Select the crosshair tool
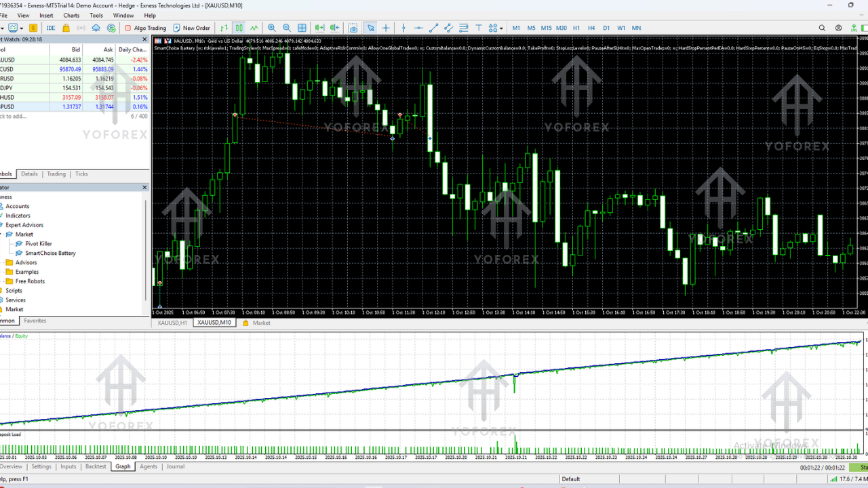Viewport: 868px width, 488px height. click(x=386, y=28)
